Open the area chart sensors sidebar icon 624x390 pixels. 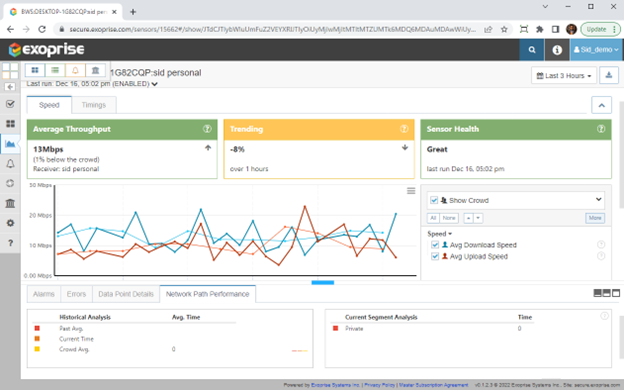[x=10, y=144]
